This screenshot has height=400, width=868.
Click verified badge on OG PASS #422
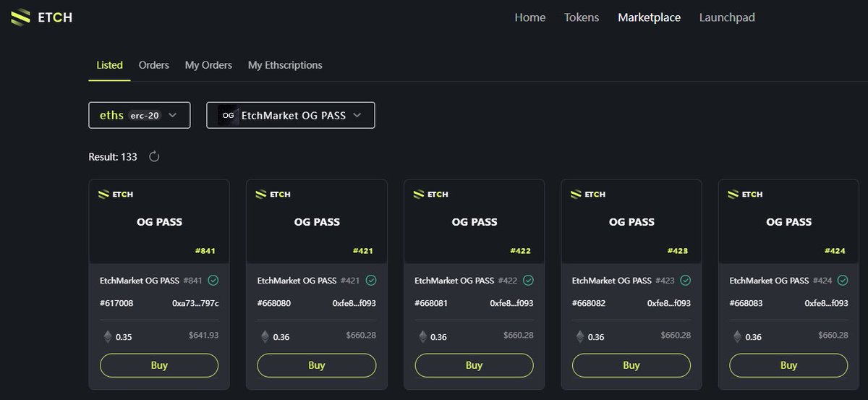[x=528, y=280]
